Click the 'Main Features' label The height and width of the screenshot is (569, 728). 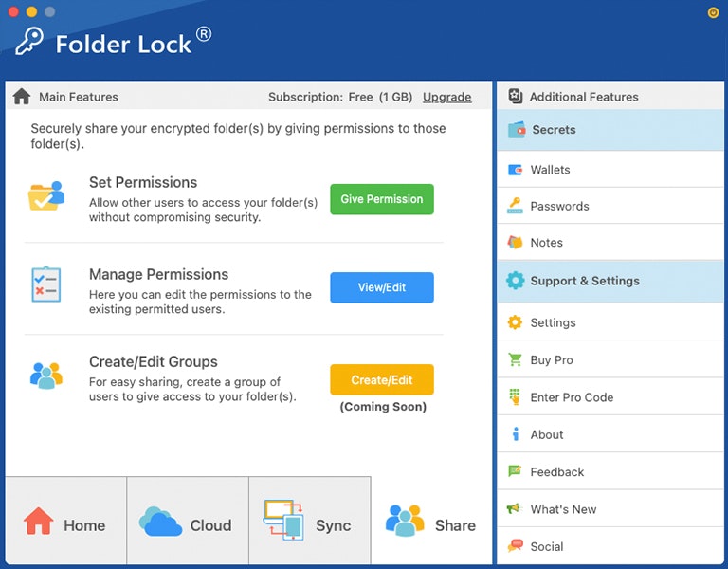[x=79, y=97]
